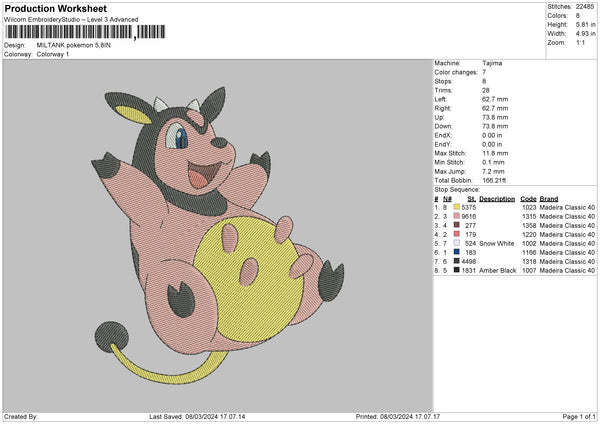Select the Width value '4.93 in'
The image size is (600, 424).
click(585, 34)
